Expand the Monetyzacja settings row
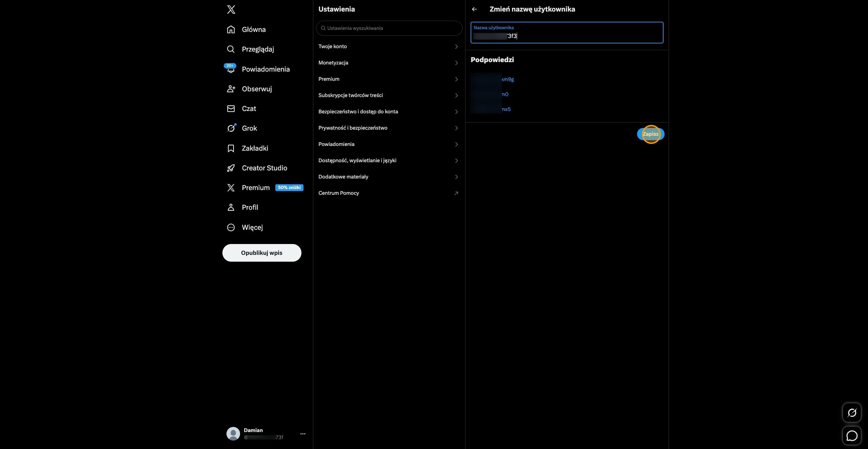The height and width of the screenshot is (449, 868). pyautogui.click(x=389, y=63)
